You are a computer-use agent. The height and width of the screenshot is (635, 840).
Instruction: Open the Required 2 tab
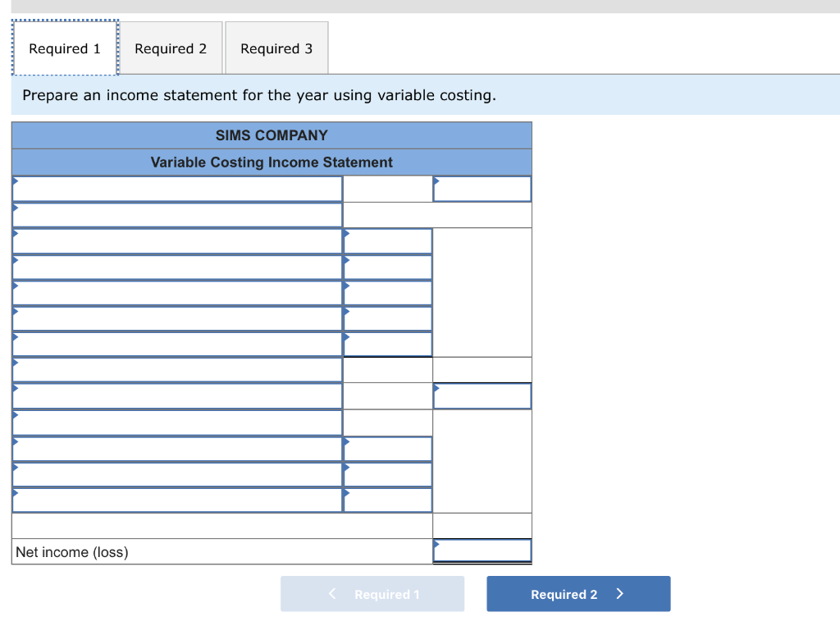point(171,48)
